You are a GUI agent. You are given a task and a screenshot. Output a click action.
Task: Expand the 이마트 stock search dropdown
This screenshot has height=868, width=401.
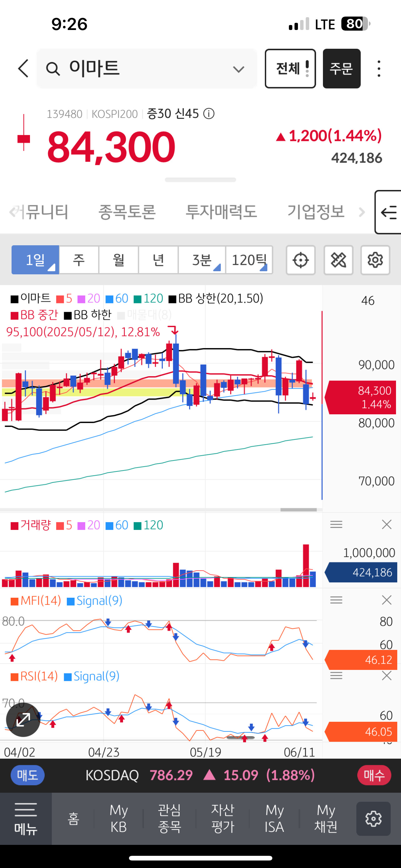238,69
